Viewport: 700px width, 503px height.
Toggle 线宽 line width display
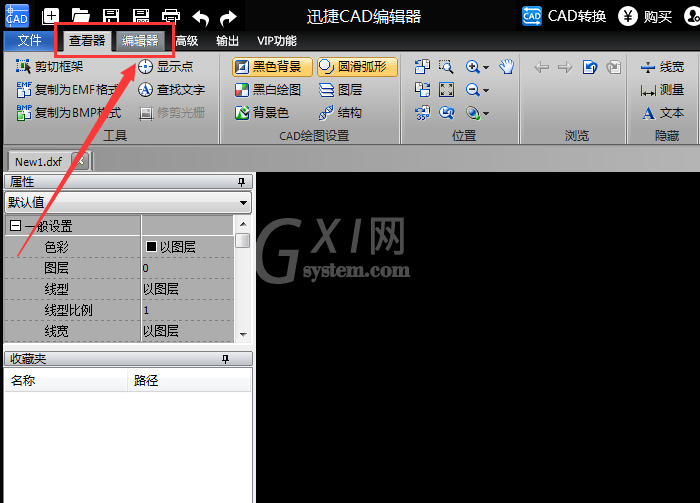pyautogui.click(x=662, y=67)
